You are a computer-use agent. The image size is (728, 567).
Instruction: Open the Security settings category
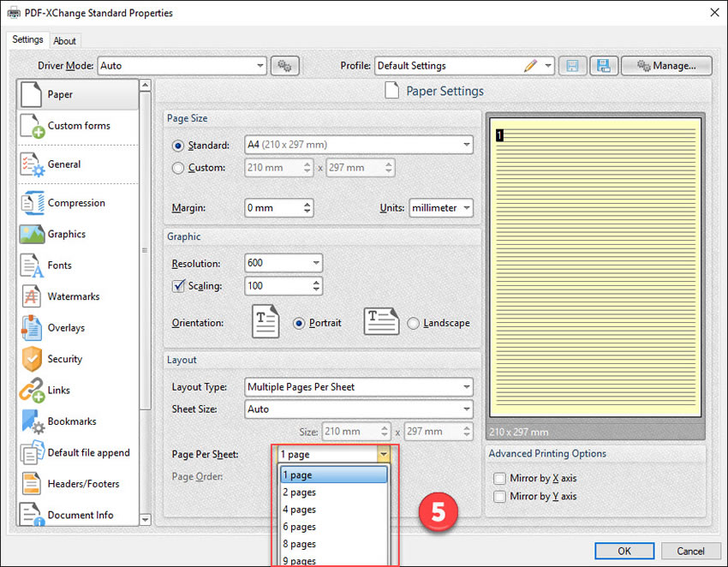78,359
